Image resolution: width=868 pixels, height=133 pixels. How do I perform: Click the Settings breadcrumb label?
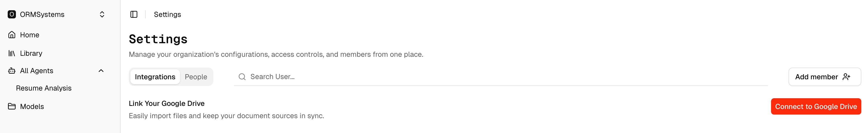point(167,14)
